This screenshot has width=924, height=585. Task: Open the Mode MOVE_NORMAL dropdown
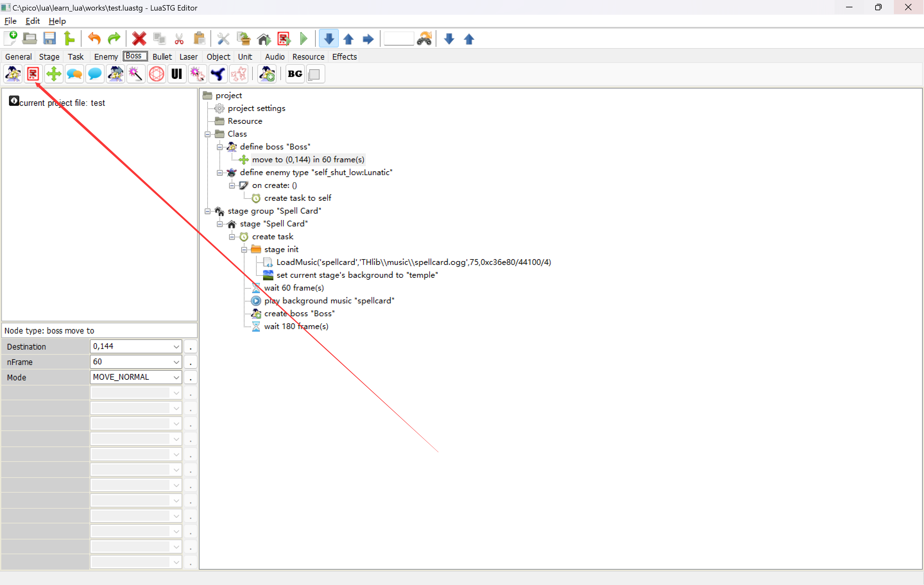pyautogui.click(x=176, y=377)
